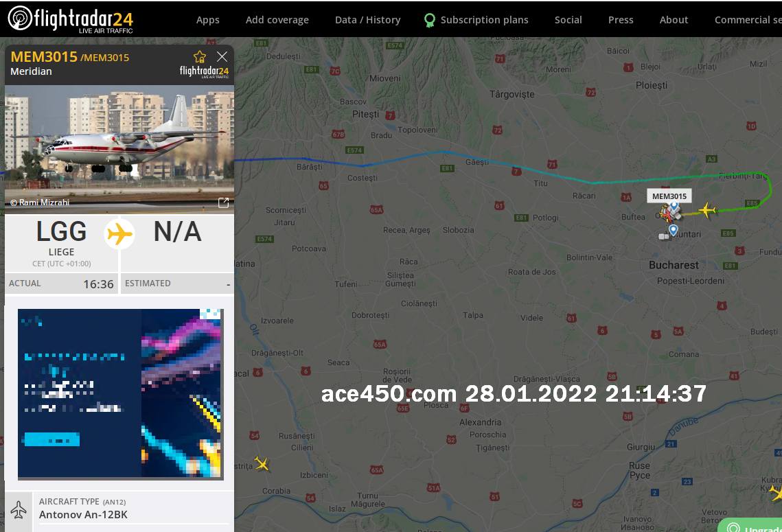Close the MEM3015 flight details panel
The width and height of the screenshot is (782, 532).
222,57
